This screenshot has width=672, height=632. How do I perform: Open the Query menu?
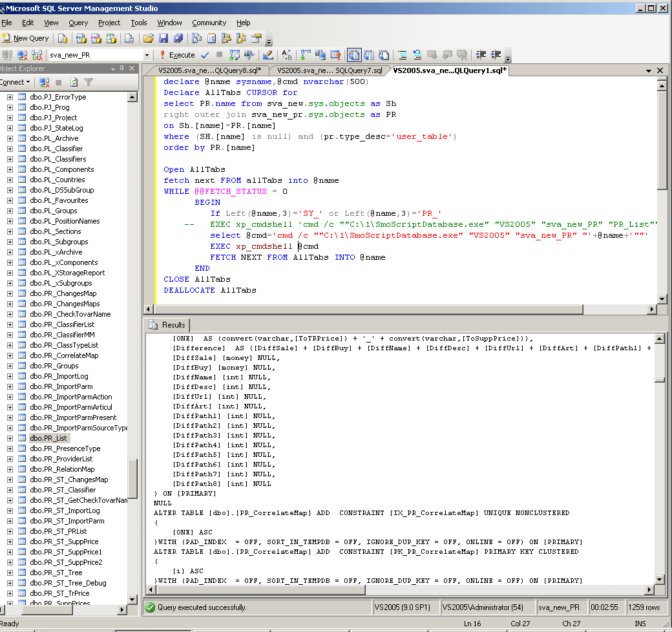click(78, 23)
